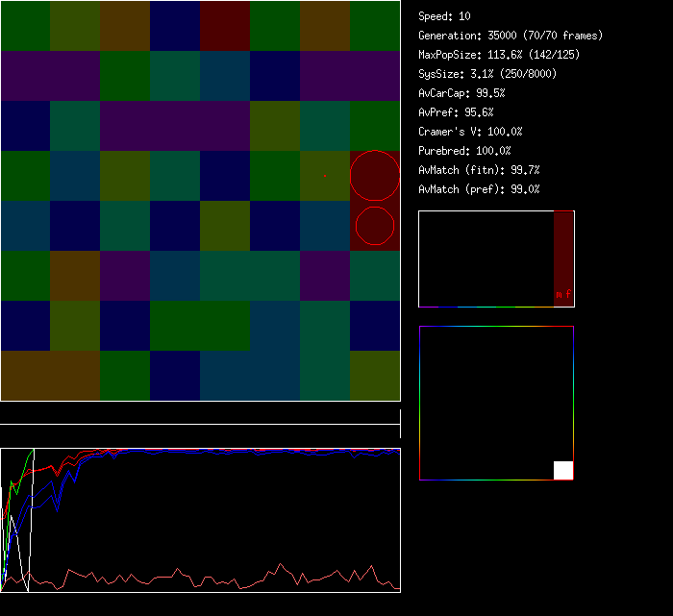673x616 pixels.
Task: Click the smaller red circle below the large one
Action: (375, 226)
